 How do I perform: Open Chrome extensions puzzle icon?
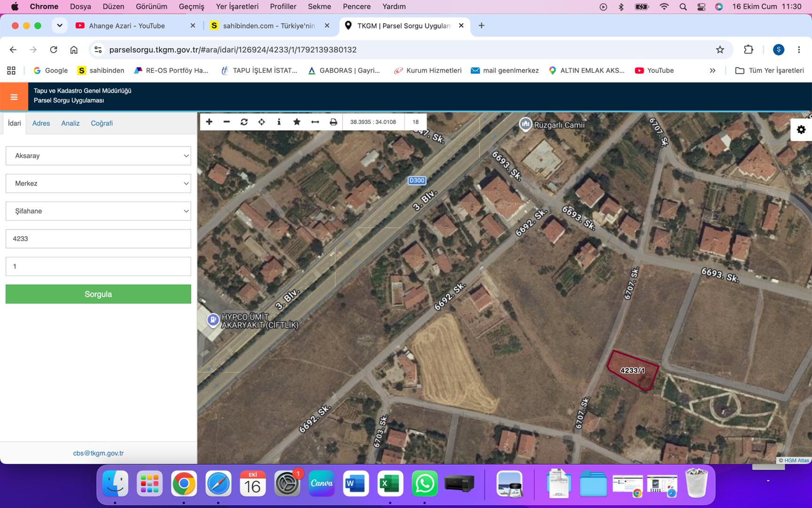pos(749,49)
